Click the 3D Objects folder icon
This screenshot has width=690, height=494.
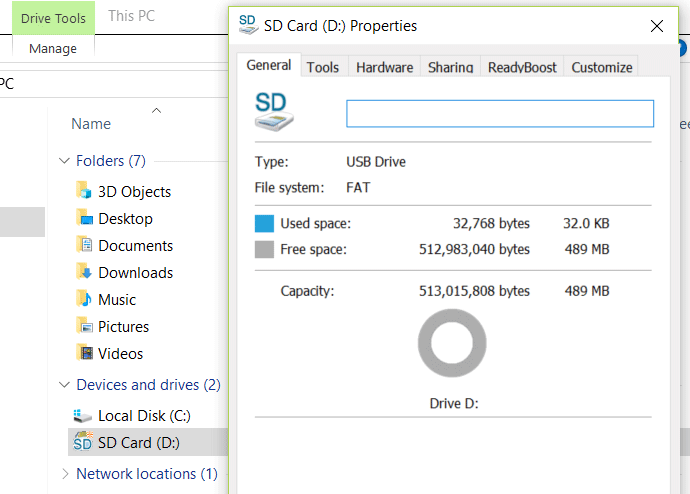(84, 191)
